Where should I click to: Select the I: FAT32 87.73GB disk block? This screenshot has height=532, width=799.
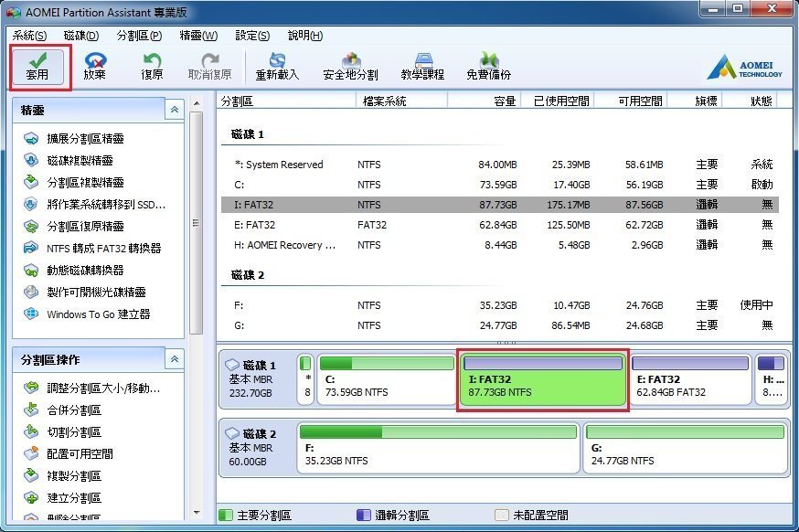(x=543, y=379)
